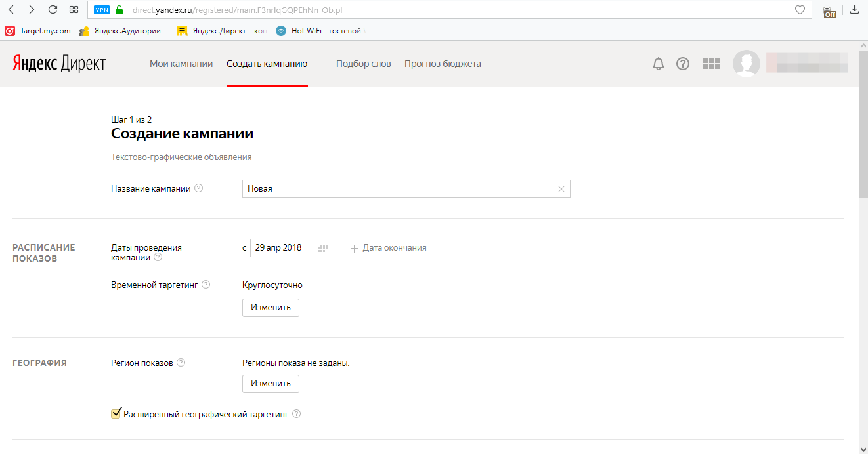
Task: Toggle the VPN badge in address bar
Action: [x=102, y=10]
